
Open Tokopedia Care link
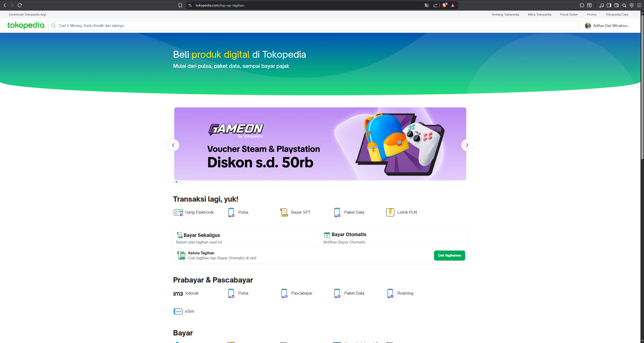point(617,15)
